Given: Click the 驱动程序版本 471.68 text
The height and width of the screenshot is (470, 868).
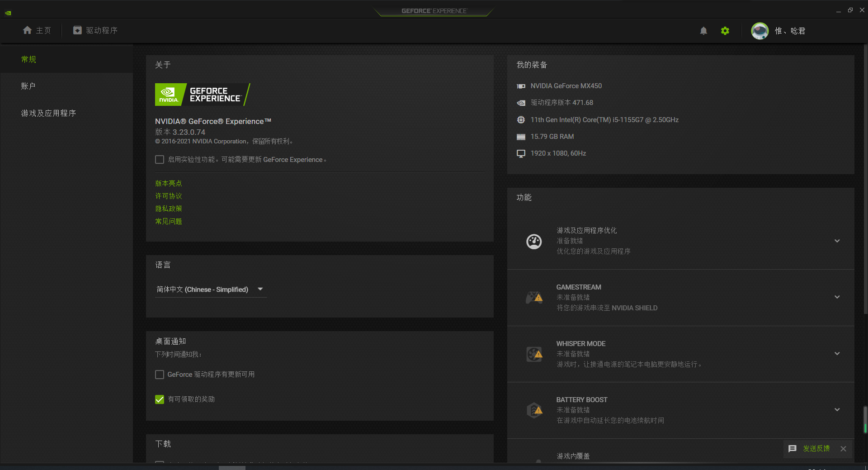Looking at the screenshot, I should 562,103.
